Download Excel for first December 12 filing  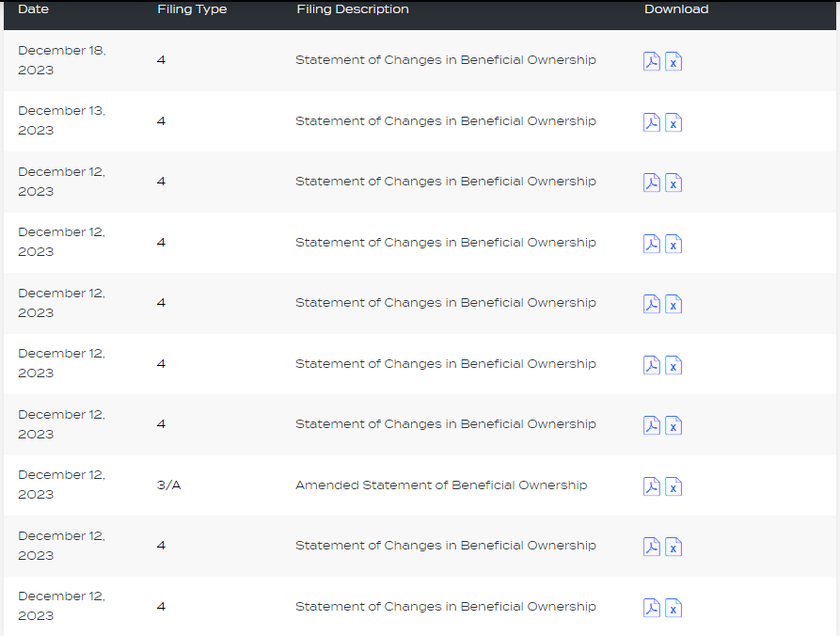point(674,183)
